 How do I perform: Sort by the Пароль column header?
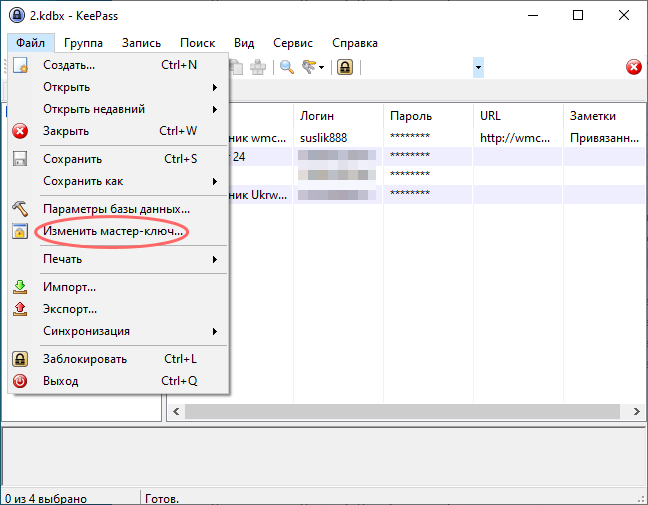point(428,116)
